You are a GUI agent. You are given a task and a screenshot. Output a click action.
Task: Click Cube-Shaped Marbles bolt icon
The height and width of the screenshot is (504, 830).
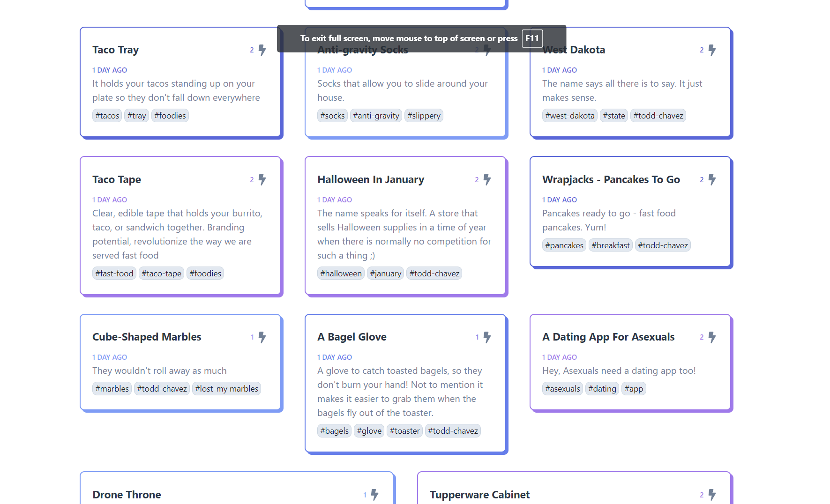262,337
